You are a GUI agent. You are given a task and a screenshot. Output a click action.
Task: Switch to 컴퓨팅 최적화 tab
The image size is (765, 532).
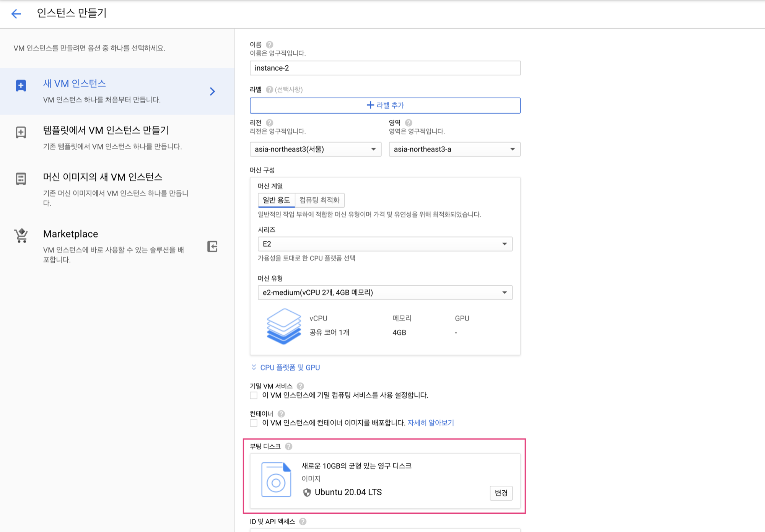tap(319, 200)
